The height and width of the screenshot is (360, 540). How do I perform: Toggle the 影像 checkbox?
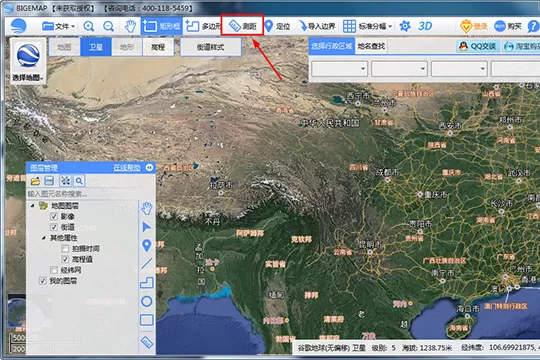[54, 216]
